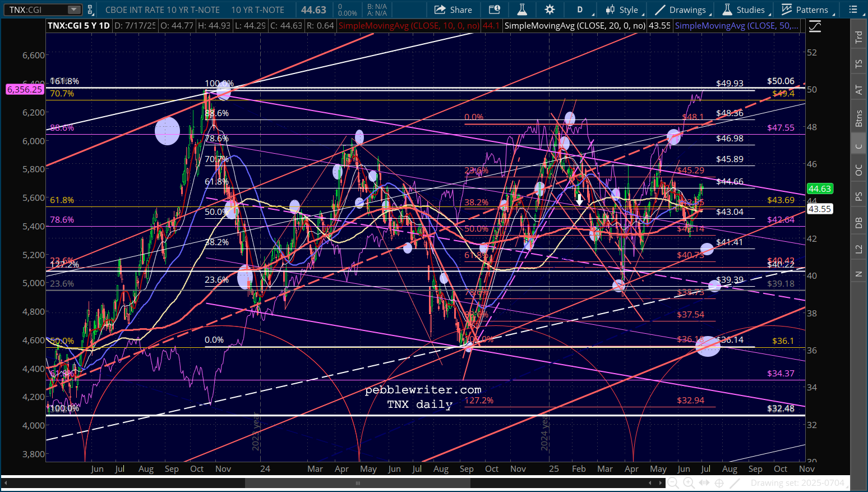Click the $47.55 magenta level label

click(x=781, y=127)
